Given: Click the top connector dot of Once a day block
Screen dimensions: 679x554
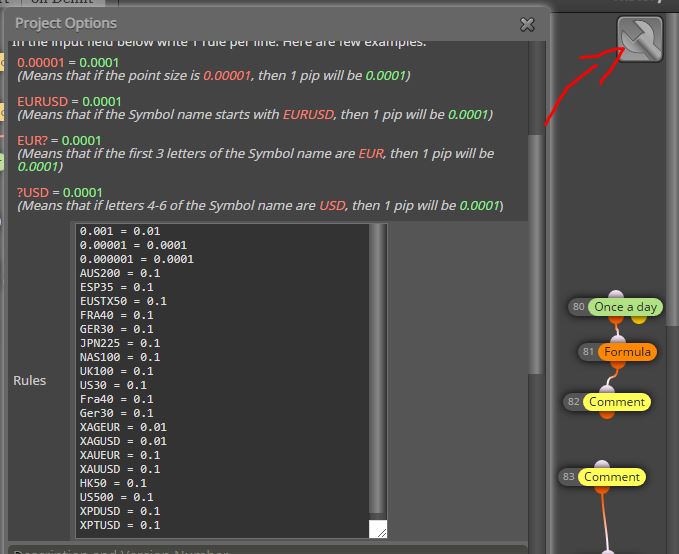Looking at the screenshot, I should 616,295.
